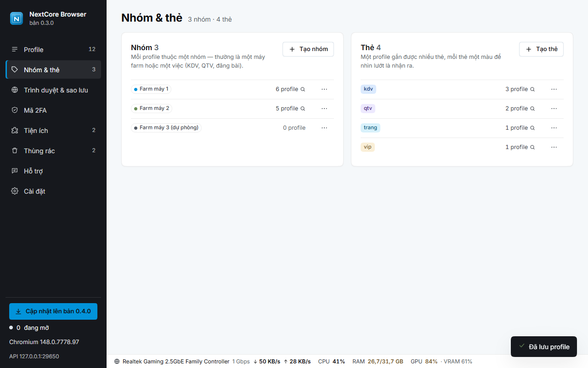Click the GPU 84% status readout

(x=424, y=362)
